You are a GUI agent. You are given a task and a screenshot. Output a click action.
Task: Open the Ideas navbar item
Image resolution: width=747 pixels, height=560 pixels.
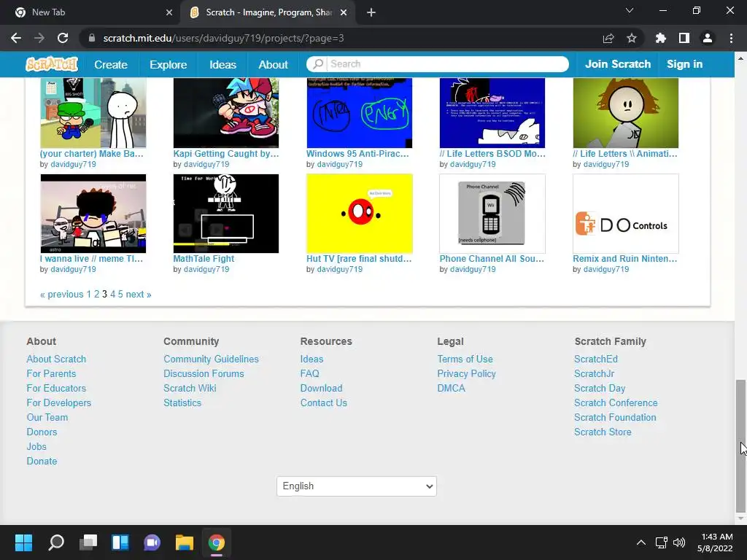[x=222, y=64]
